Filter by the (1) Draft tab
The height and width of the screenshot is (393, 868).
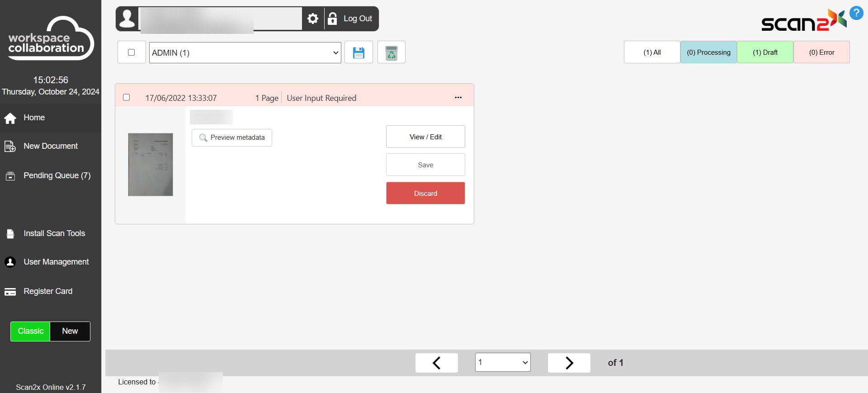click(x=765, y=52)
